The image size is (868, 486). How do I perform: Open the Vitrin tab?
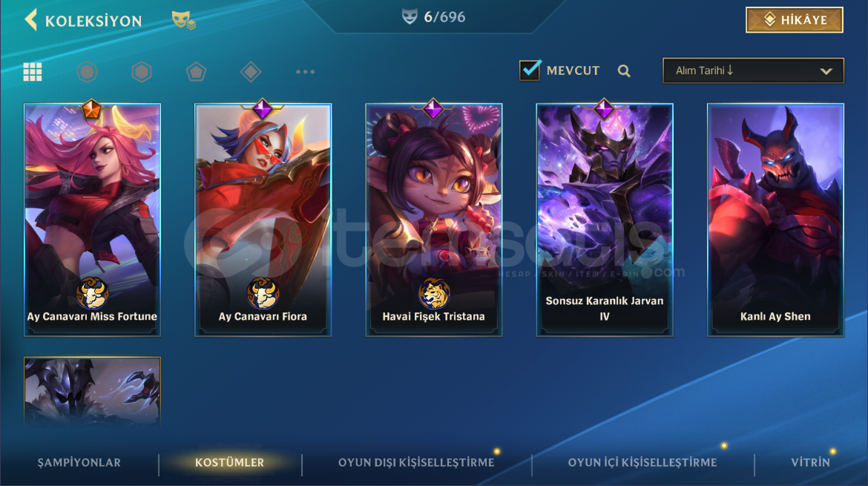pyautogui.click(x=810, y=462)
